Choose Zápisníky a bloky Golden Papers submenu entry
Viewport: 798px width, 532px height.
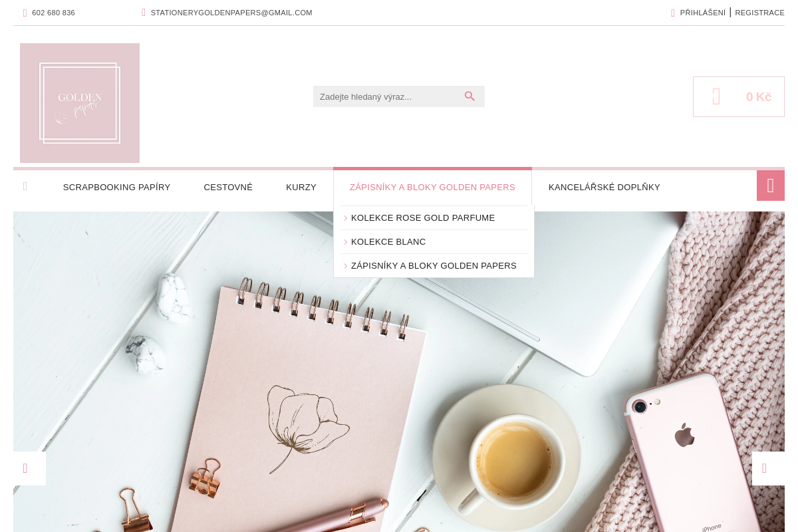pyautogui.click(x=434, y=265)
